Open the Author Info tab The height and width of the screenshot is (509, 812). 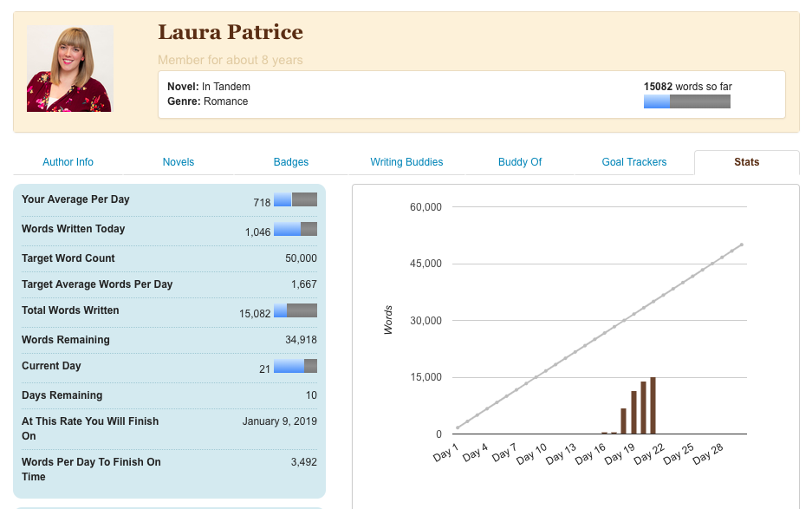pyautogui.click(x=68, y=162)
